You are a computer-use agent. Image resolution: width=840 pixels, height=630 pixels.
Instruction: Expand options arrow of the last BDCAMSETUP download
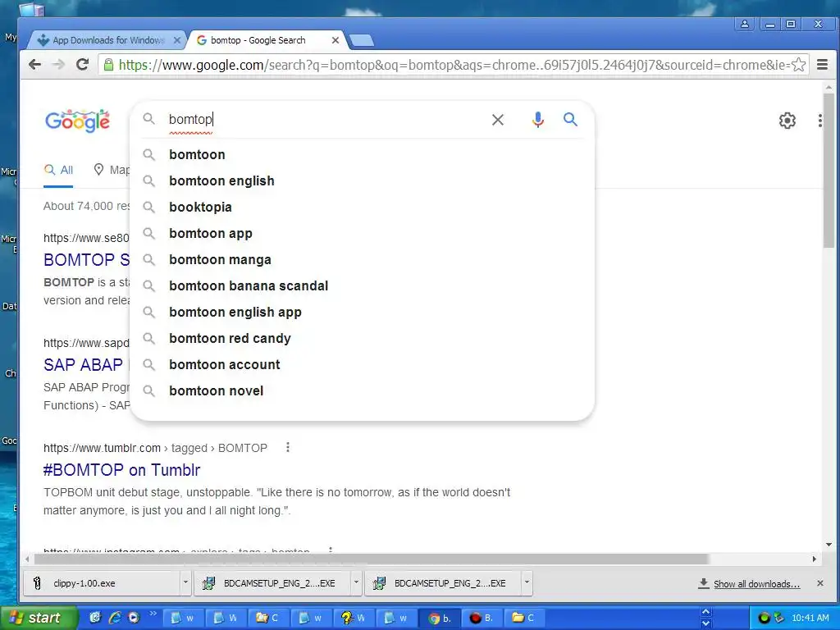tap(527, 583)
